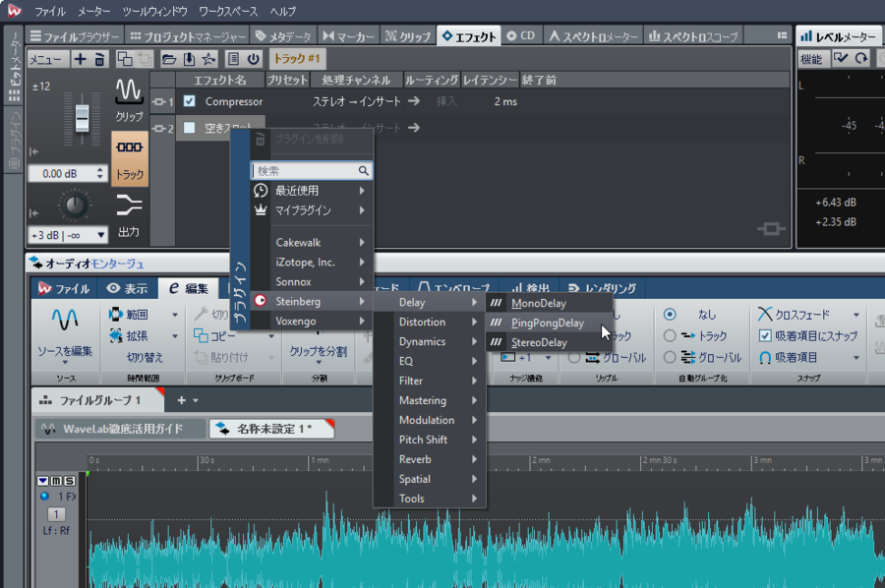
Task: Expand the Voxengo submenu
Action: click(x=312, y=322)
